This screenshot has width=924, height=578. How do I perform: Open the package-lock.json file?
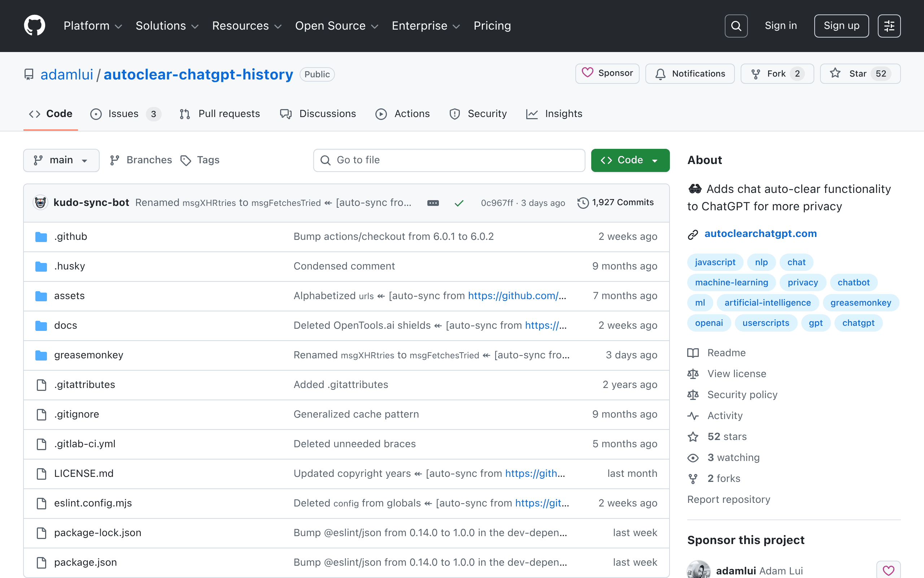click(97, 533)
